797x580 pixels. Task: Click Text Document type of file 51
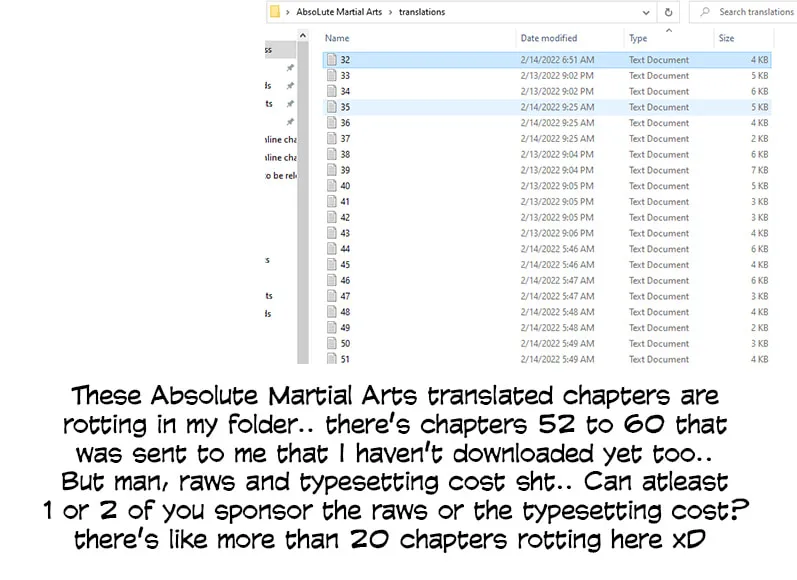[659, 359]
